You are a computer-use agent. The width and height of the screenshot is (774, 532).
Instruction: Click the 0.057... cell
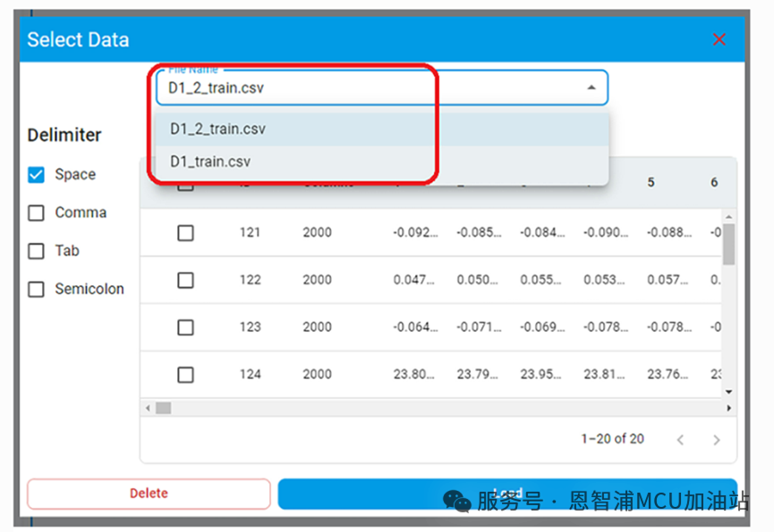[x=668, y=280]
